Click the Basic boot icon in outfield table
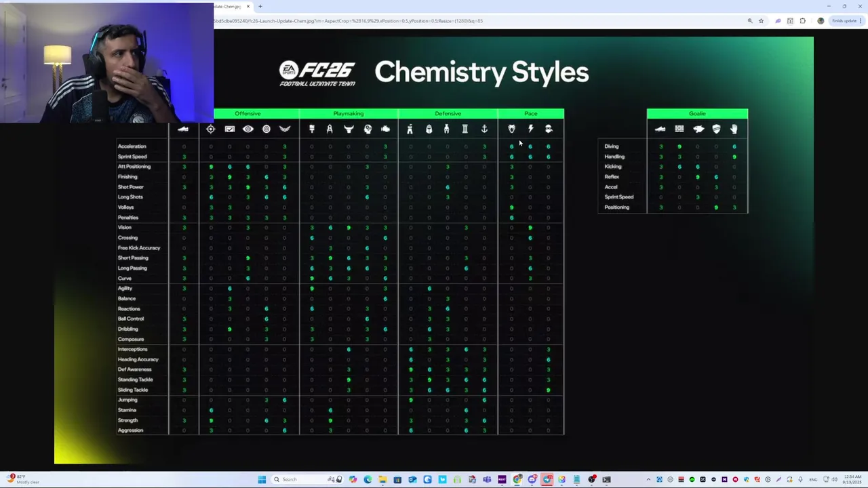Image resolution: width=868 pixels, height=488 pixels. (183, 129)
